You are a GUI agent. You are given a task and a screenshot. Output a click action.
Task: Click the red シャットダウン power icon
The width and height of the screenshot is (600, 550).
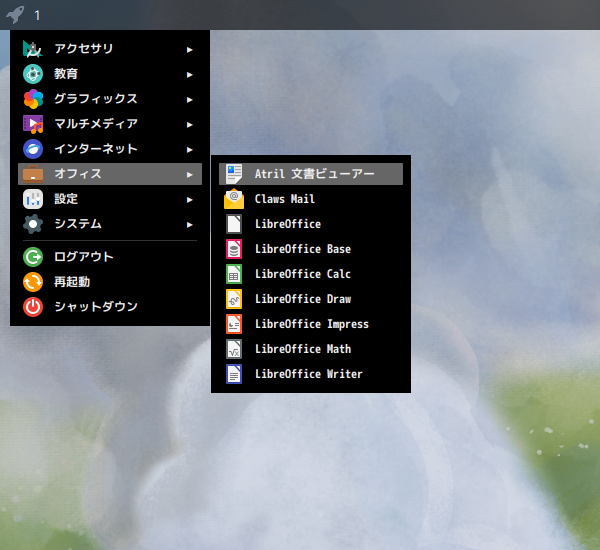pyautogui.click(x=33, y=307)
